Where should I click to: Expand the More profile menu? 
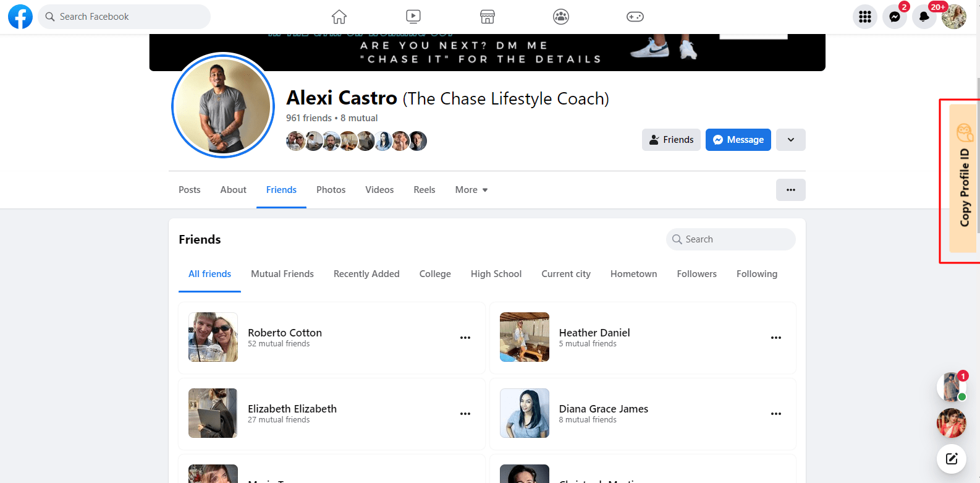471,190
